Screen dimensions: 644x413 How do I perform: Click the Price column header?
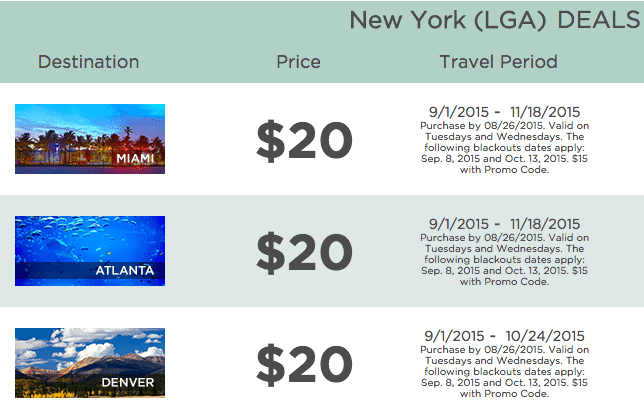point(299,62)
